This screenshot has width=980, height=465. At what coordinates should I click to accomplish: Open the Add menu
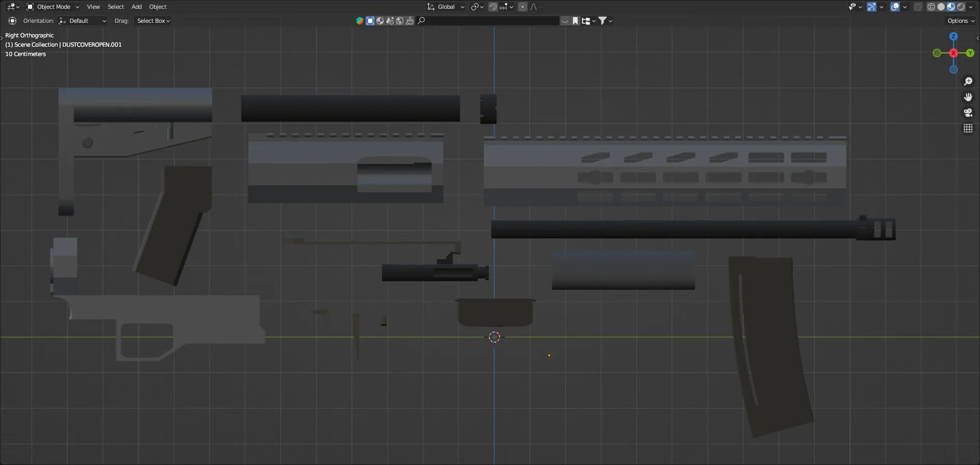click(136, 7)
